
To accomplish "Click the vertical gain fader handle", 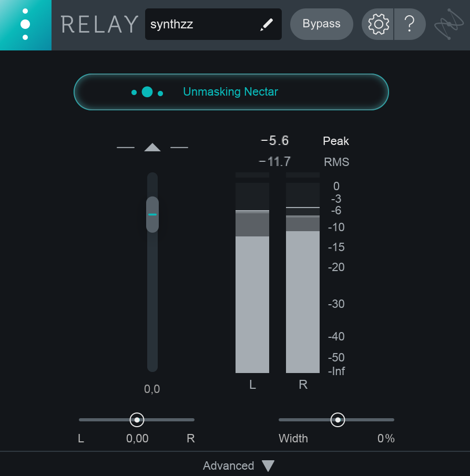I will pyautogui.click(x=152, y=214).
